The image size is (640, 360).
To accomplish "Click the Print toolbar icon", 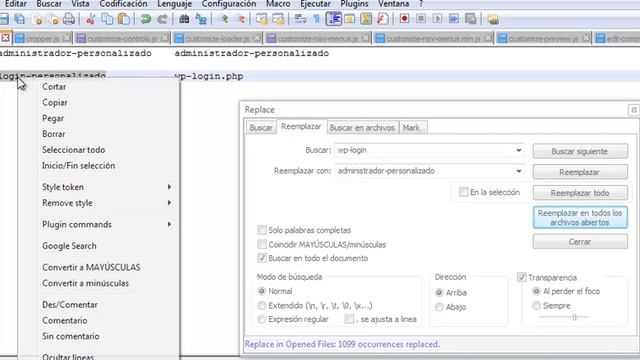I will pos(69,19).
